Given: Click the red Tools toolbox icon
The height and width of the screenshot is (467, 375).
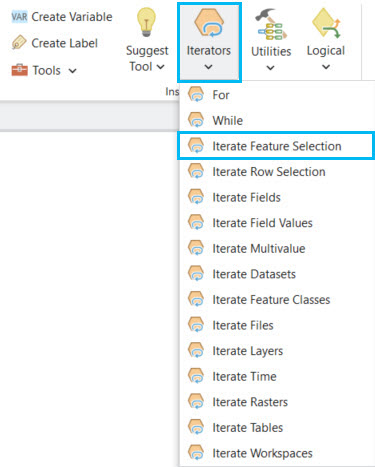Looking at the screenshot, I should click(20, 70).
